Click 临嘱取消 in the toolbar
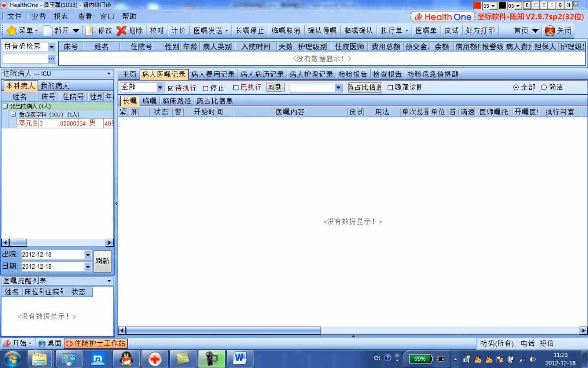Screen dimensions: 588x368 tap(286, 31)
